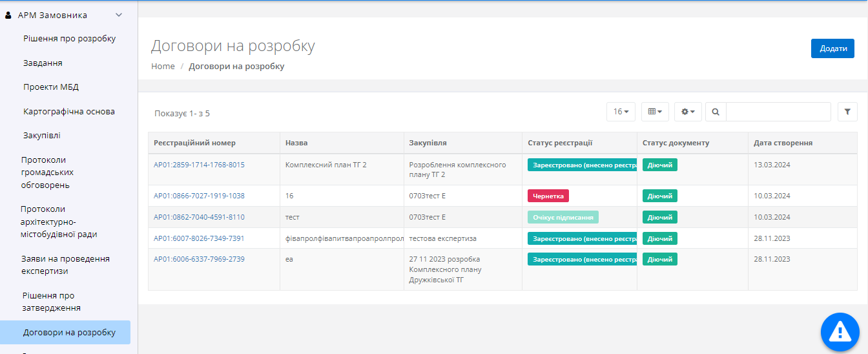Open the page size 16 dropdown
The width and height of the screenshot is (868, 354).
coord(621,112)
